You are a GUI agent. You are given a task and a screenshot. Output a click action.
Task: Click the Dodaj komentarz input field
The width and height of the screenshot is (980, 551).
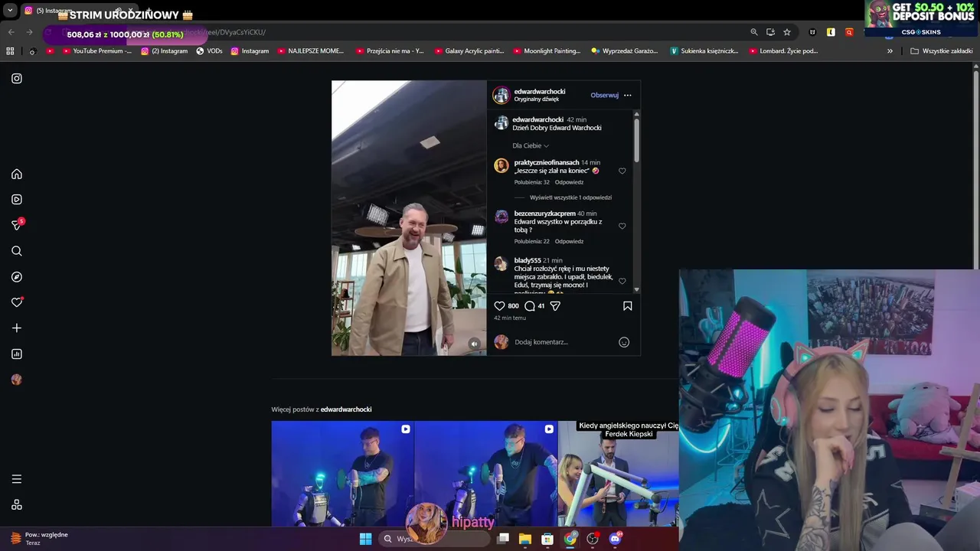click(563, 342)
